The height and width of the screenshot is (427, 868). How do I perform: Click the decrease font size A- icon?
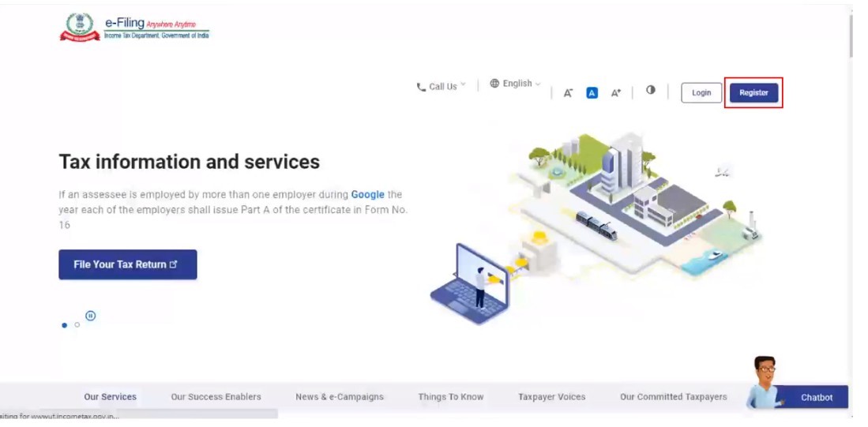point(568,93)
